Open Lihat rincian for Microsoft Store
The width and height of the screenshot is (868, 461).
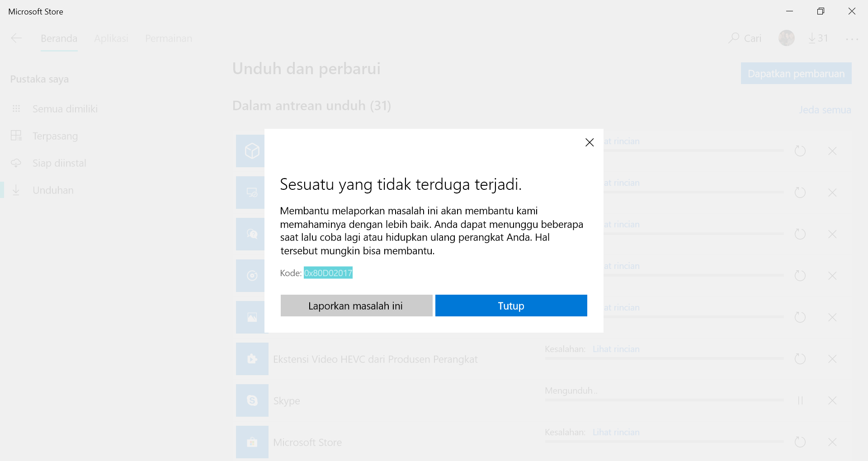pyautogui.click(x=616, y=432)
